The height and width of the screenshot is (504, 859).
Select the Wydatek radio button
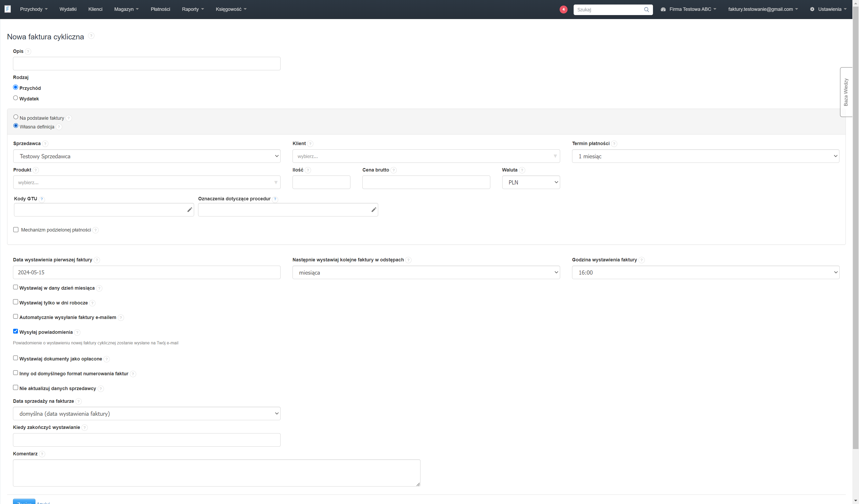(x=15, y=98)
